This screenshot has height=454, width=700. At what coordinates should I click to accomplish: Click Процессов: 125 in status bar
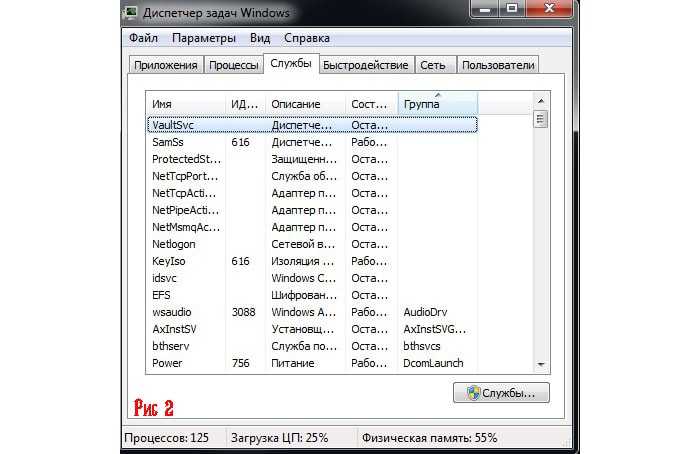[167, 437]
